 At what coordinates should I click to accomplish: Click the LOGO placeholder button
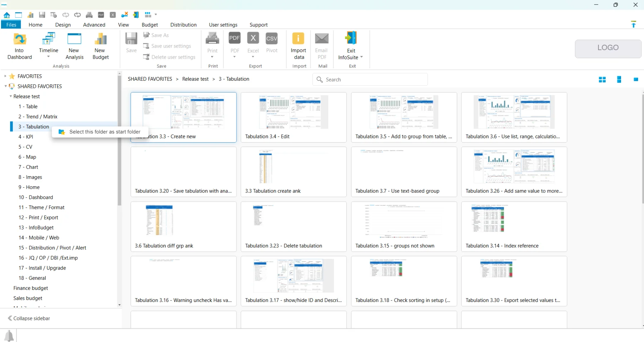[x=608, y=48]
